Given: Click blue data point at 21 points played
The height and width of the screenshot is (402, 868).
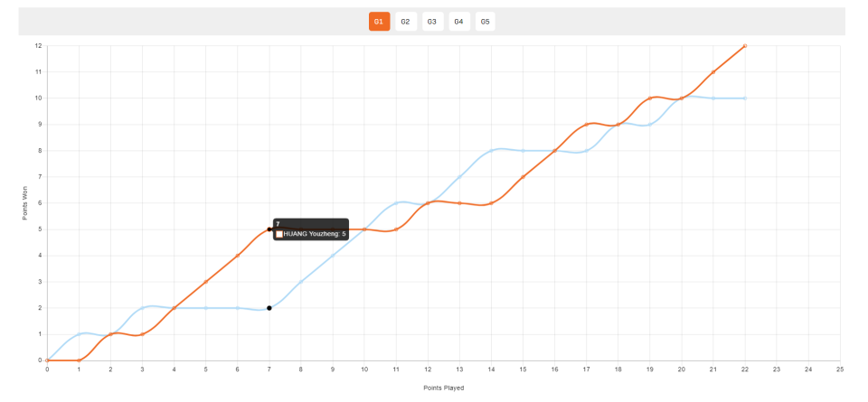Looking at the screenshot, I should point(713,98).
